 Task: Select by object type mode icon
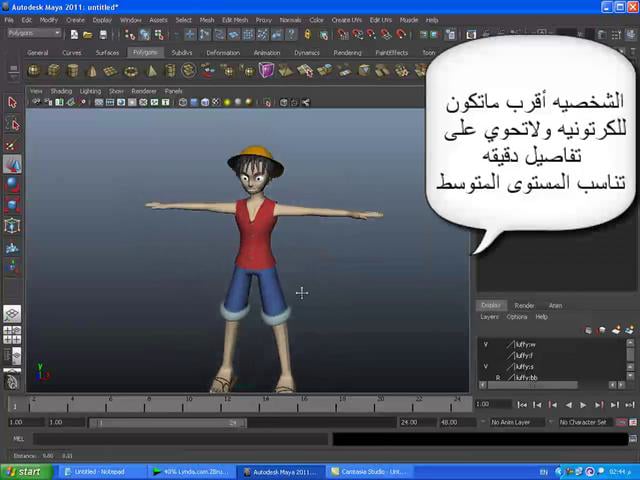[x=144, y=35]
